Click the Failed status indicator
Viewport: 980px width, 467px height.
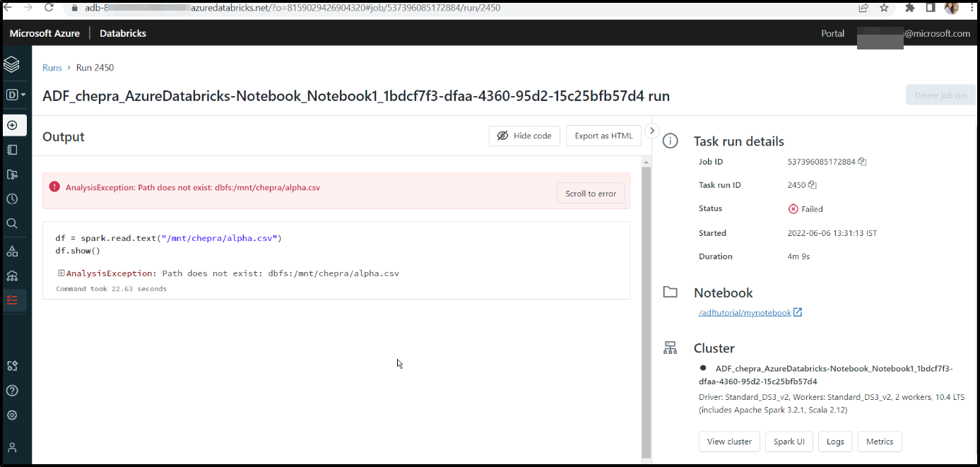805,209
